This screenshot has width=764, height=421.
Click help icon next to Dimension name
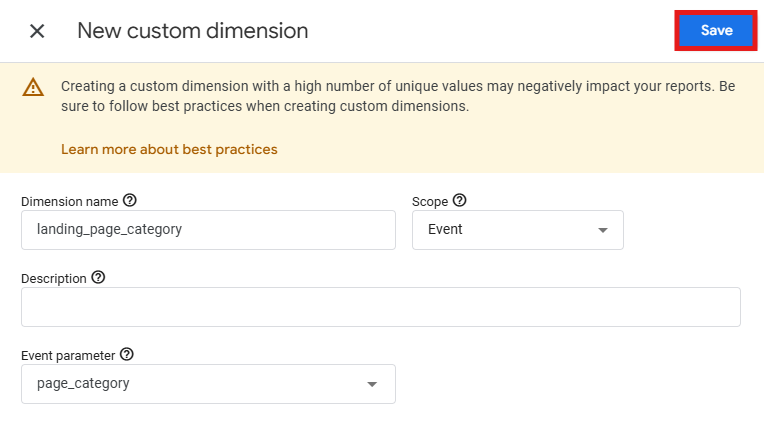point(130,200)
